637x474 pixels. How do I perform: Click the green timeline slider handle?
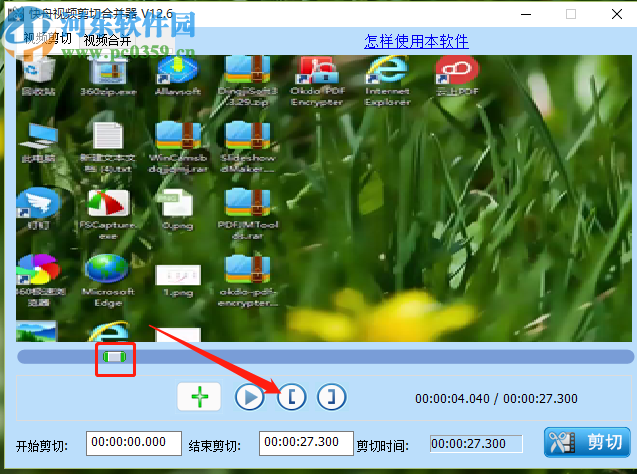tap(115, 357)
